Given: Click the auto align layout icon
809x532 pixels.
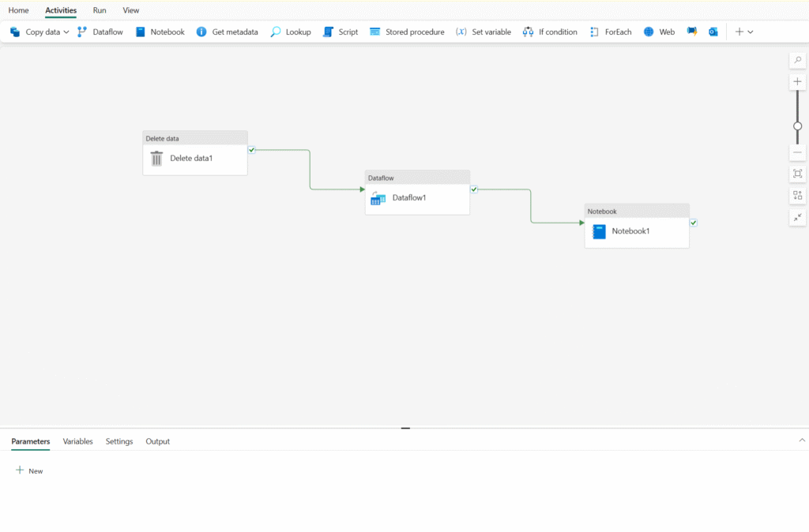Looking at the screenshot, I should [798, 196].
